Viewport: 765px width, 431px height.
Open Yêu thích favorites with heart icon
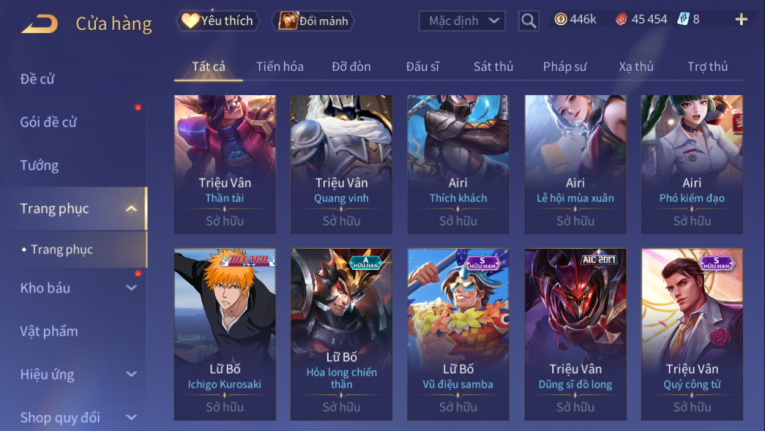(x=218, y=21)
